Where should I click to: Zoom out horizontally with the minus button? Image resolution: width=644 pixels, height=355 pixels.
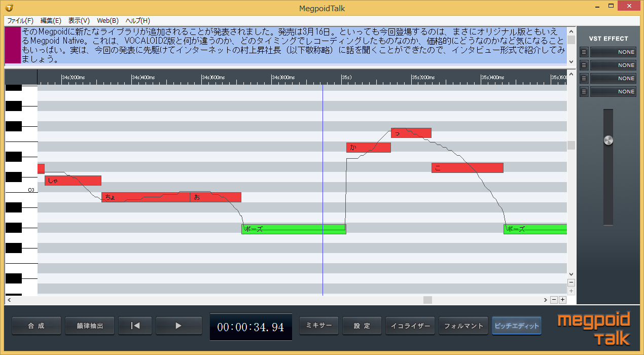[554, 300]
